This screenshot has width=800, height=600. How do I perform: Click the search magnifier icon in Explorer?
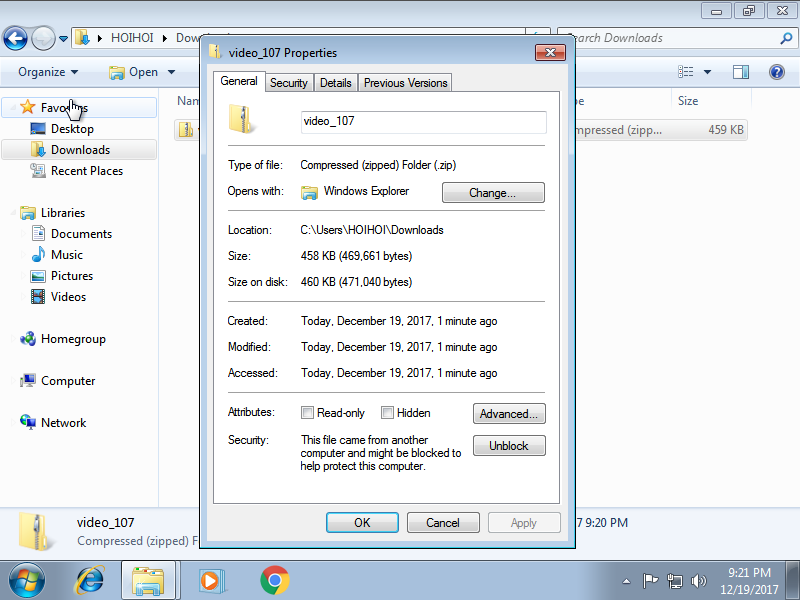click(786, 38)
